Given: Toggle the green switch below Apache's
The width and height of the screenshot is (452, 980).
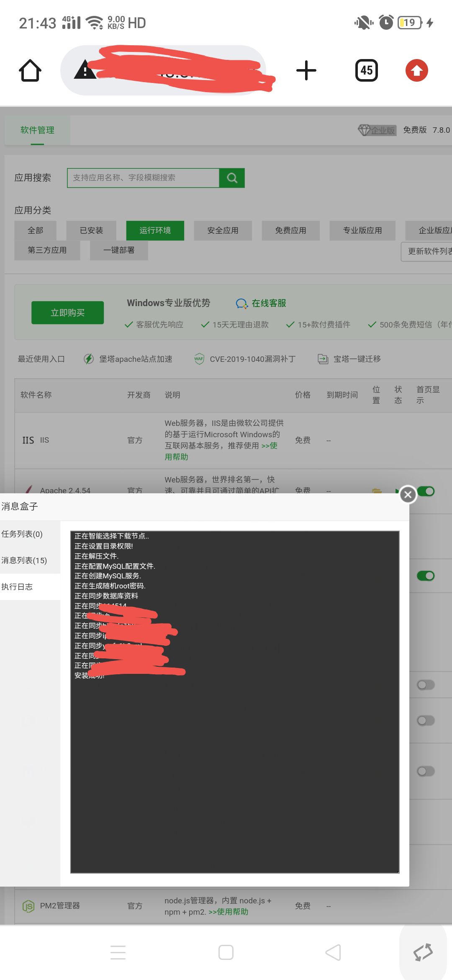Looking at the screenshot, I should (x=426, y=576).
